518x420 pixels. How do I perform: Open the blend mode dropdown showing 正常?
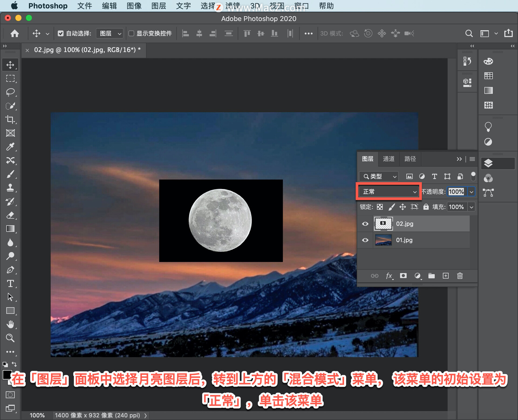(x=388, y=192)
